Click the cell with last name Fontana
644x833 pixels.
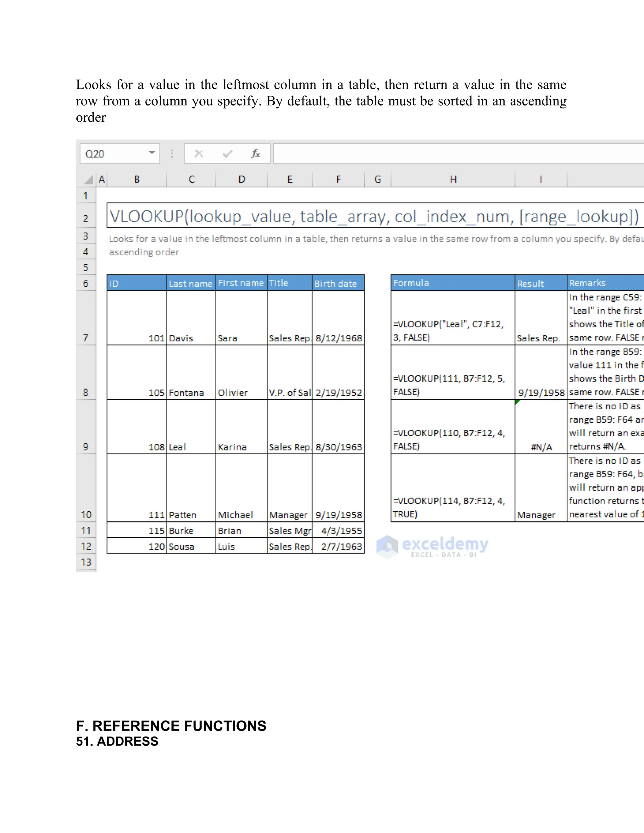191,372
